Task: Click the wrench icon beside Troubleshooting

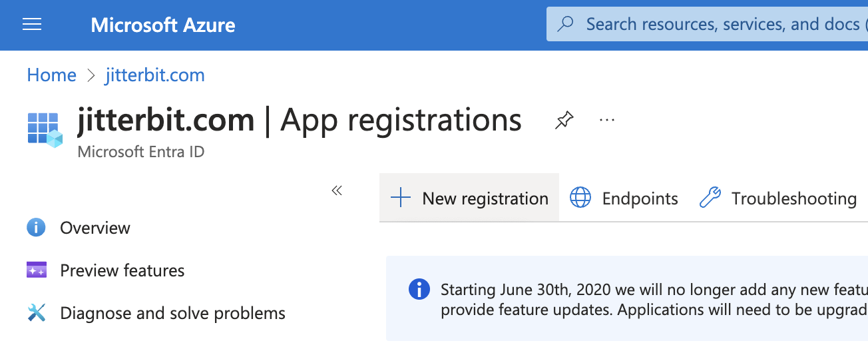Action: (x=710, y=198)
